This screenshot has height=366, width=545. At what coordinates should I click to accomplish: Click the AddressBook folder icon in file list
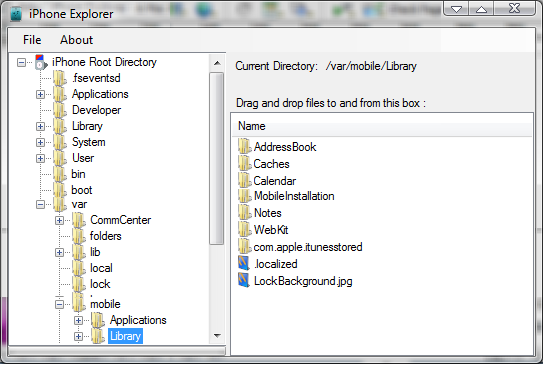click(x=245, y=146)
